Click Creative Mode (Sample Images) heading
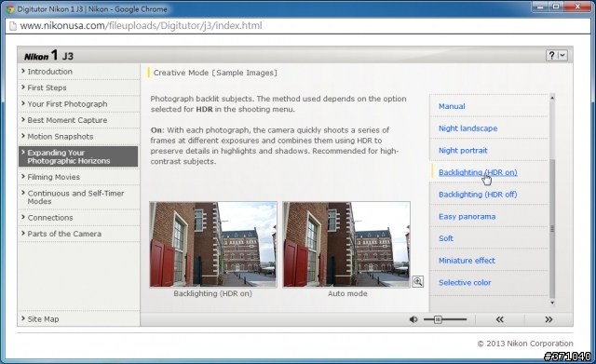596x364 pixels. click(215, 73)
